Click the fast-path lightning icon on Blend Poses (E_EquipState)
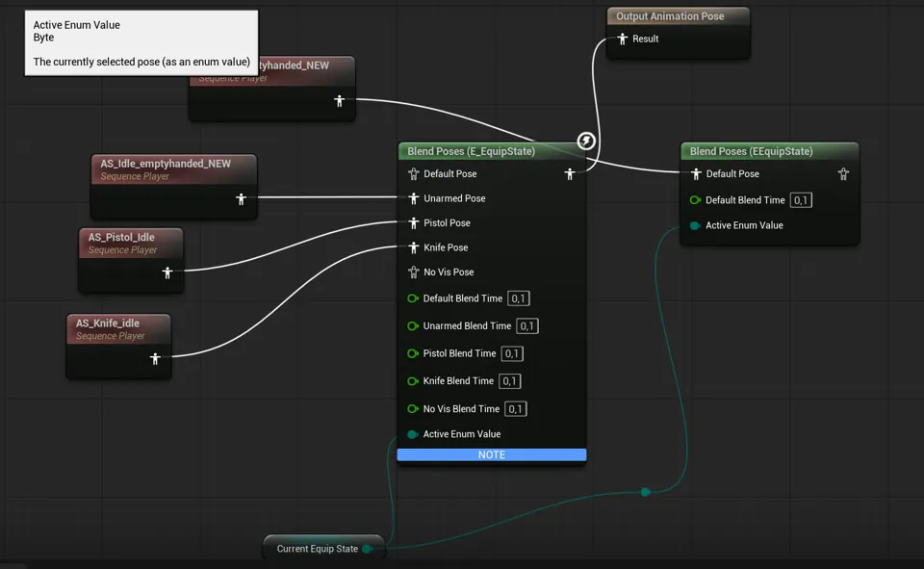The width and height of the screenshot is (924, 569). (x=586, y=141)
